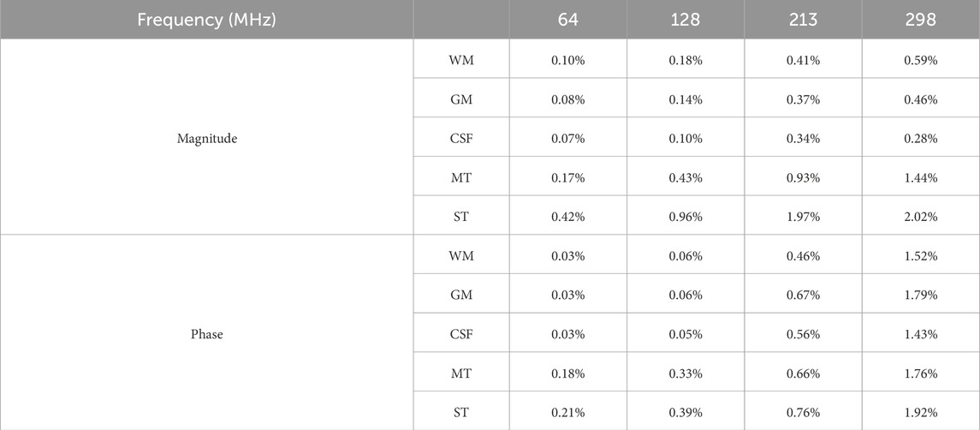980x430 pixels.
Task: Click Magnitude MT value 0.93%
Action: 803,177
